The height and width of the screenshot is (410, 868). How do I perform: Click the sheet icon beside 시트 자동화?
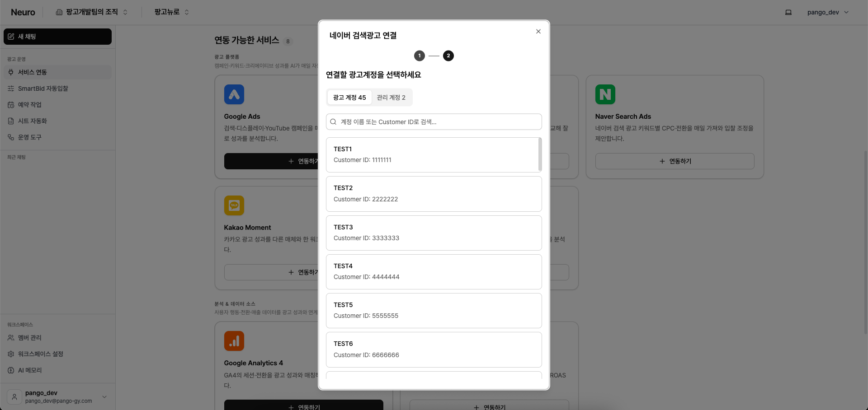coord(11,121)
